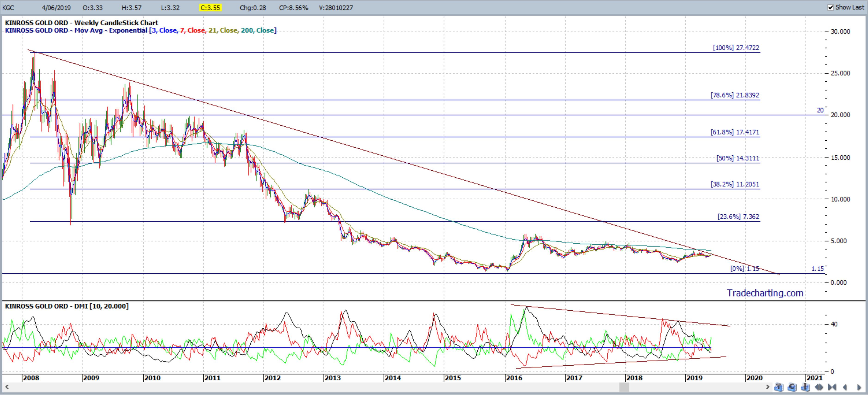Click the blue 'T' toolbox icon
Image resolution: width=868 pixels, height=395 pixels.
[x=779, y=387]
